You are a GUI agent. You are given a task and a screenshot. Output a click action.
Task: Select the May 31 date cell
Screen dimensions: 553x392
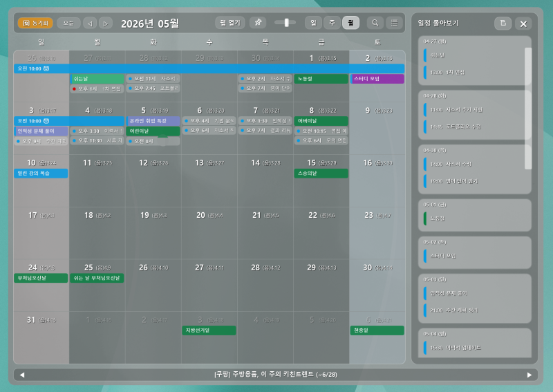point(41,337)
